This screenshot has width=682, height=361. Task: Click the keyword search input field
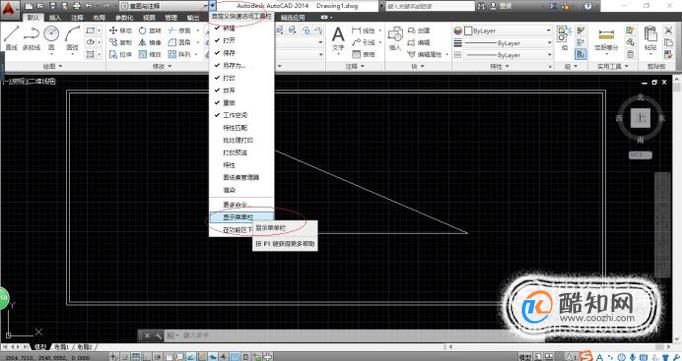[430, 6]
